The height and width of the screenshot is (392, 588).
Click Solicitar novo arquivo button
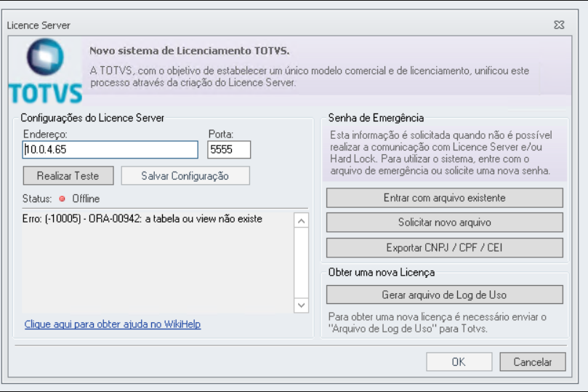pyautogui.click(x=444, y=223)
